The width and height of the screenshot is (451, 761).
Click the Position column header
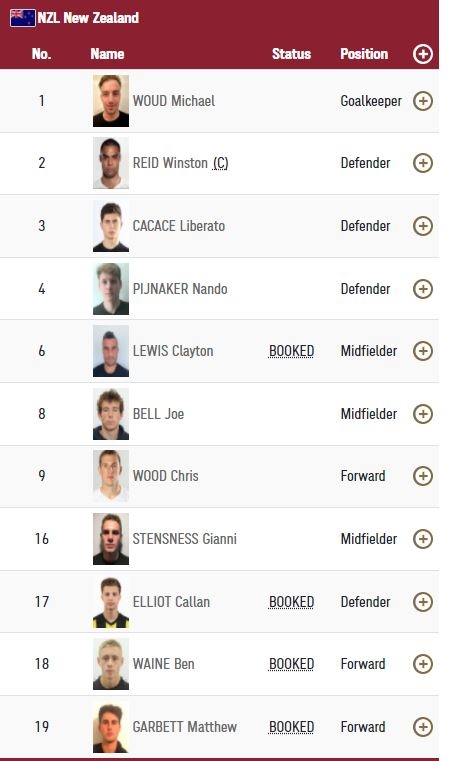coord(364,54)
